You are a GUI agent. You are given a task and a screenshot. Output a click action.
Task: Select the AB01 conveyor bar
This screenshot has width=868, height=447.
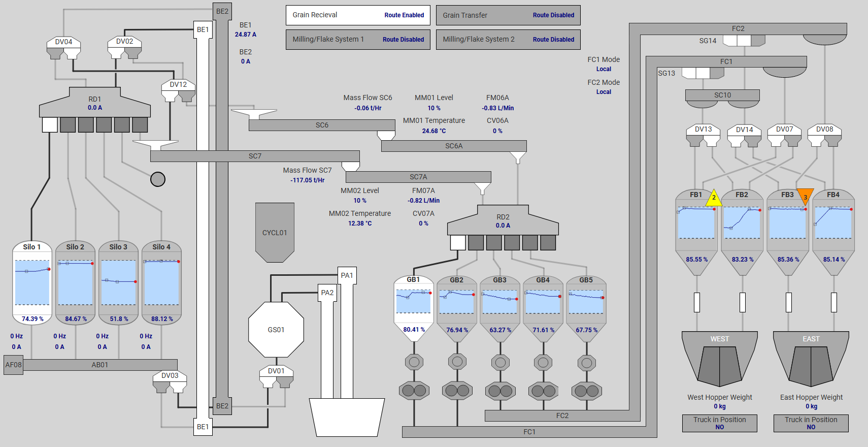point(100,365)
